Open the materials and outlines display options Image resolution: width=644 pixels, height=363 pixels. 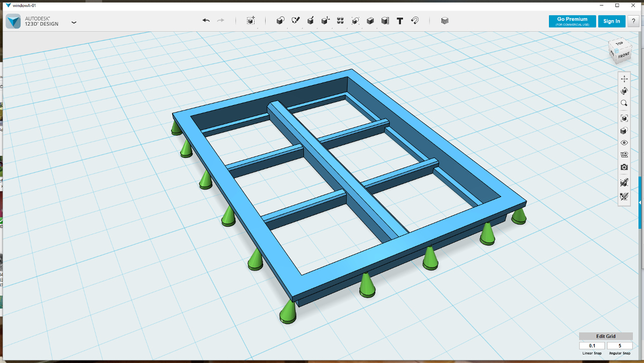coord(624,131)
